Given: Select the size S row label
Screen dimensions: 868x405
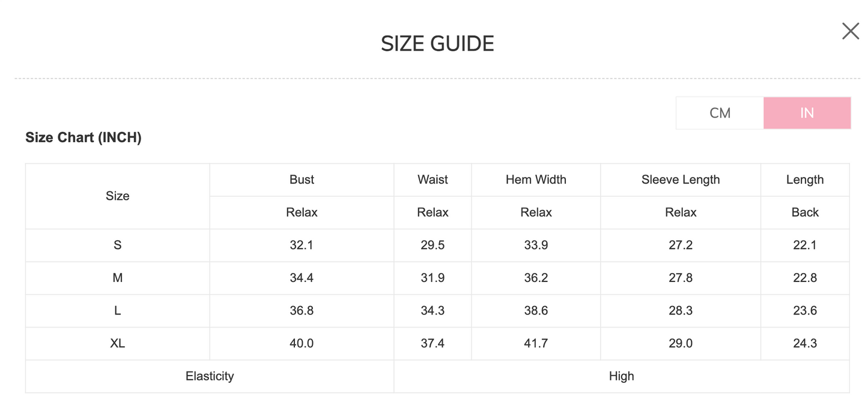Looking at the screenshot, I should 118,245.
